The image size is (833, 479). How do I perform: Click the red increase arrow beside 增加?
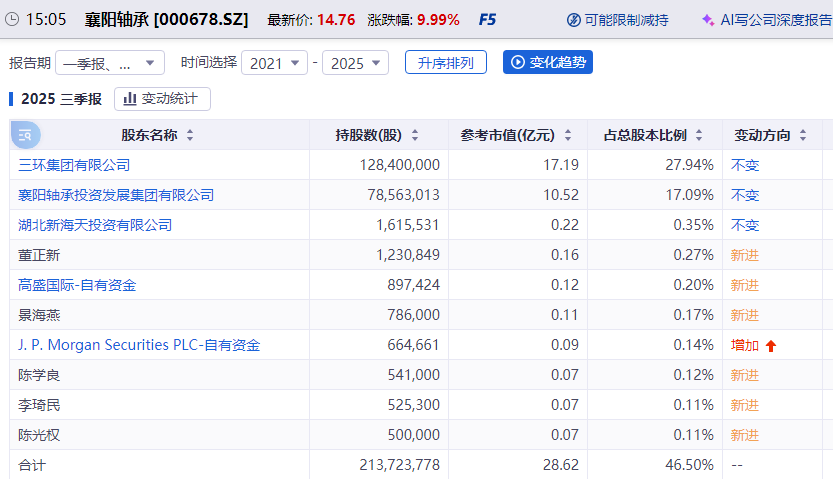point(771,346)
